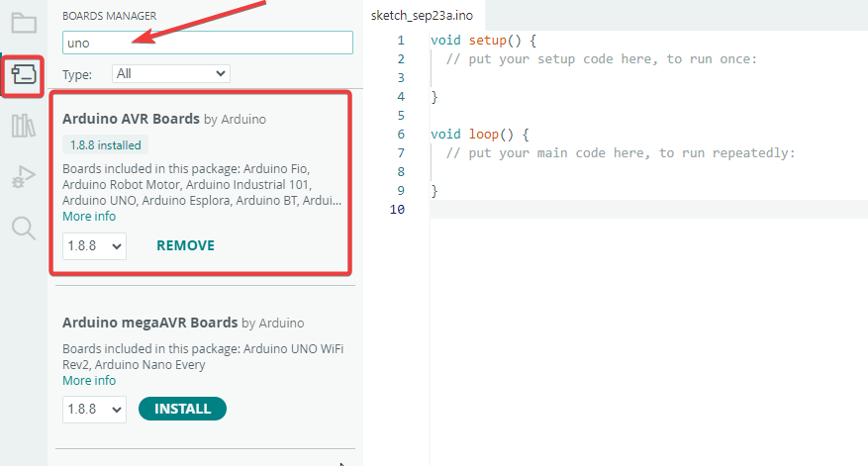This screenshot has height=466, width=868.
Task: Click the '1.8.8 installed' badge
Action: click(105, 145)
